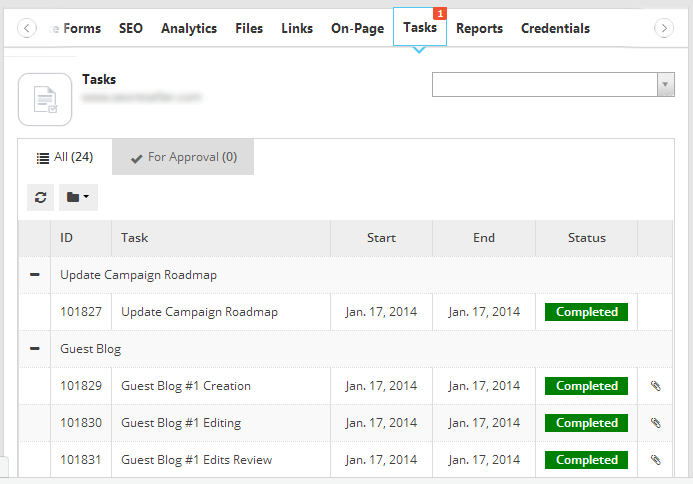Collapse the Guest Blog group
The height and width of the screenshot is (484, 693).
pos(34,349)
